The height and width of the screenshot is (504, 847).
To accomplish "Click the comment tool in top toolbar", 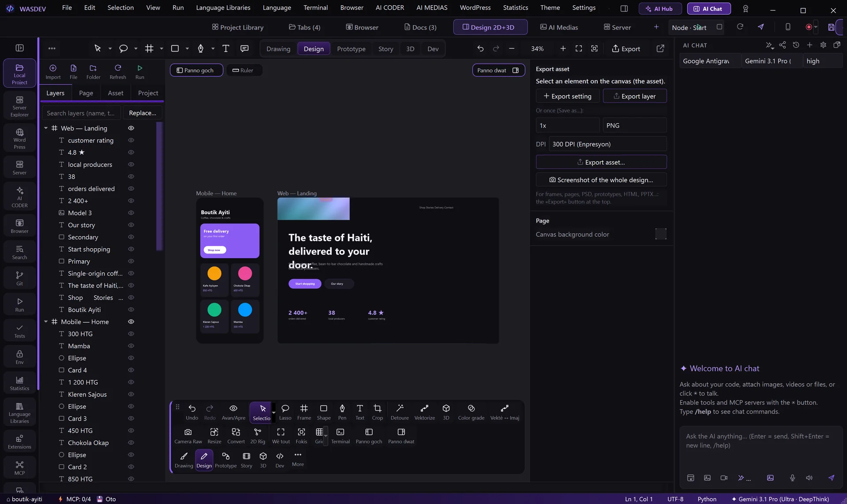I will [x=244, y=49].
